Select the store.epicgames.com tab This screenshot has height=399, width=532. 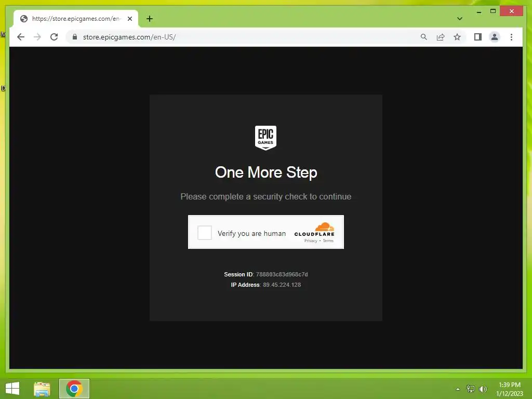click(x=76, y=19)
